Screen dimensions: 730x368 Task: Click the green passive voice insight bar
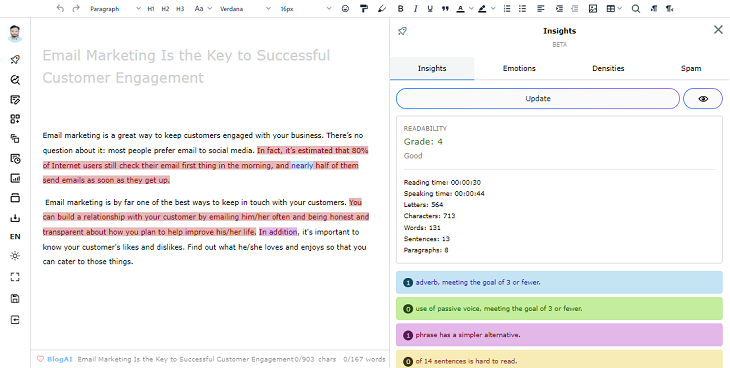click(559, 308)
